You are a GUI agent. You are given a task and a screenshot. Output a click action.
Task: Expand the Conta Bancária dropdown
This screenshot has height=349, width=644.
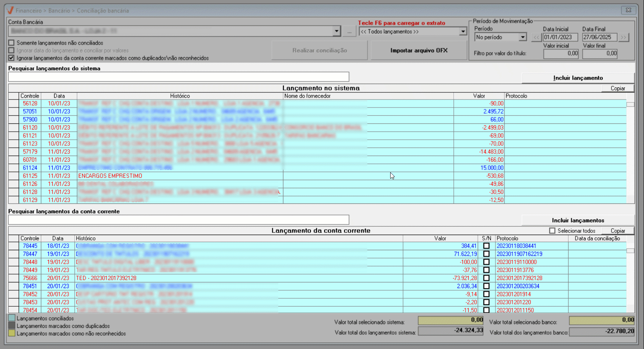pos(336,31)
